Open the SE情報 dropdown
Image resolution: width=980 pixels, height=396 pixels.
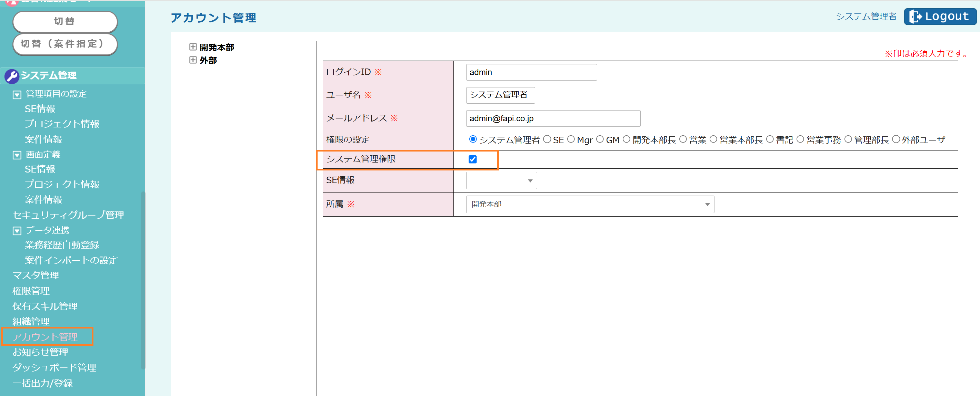(x=501, y=180)
